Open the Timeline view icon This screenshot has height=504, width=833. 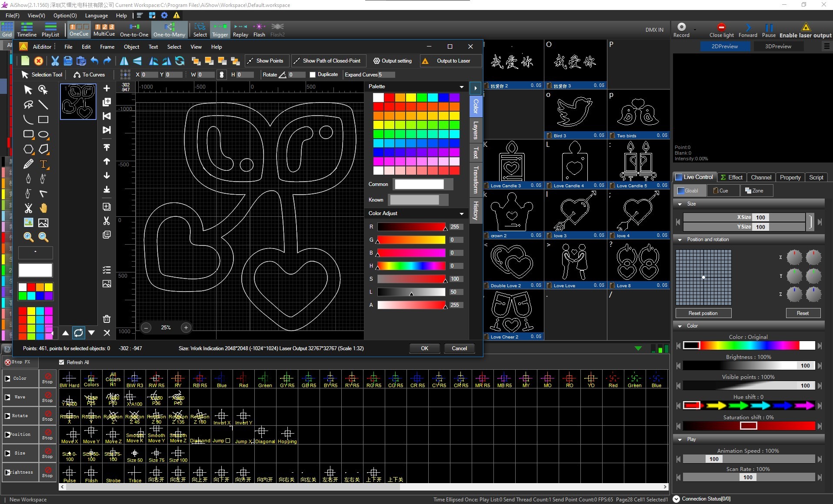point(27,30)
